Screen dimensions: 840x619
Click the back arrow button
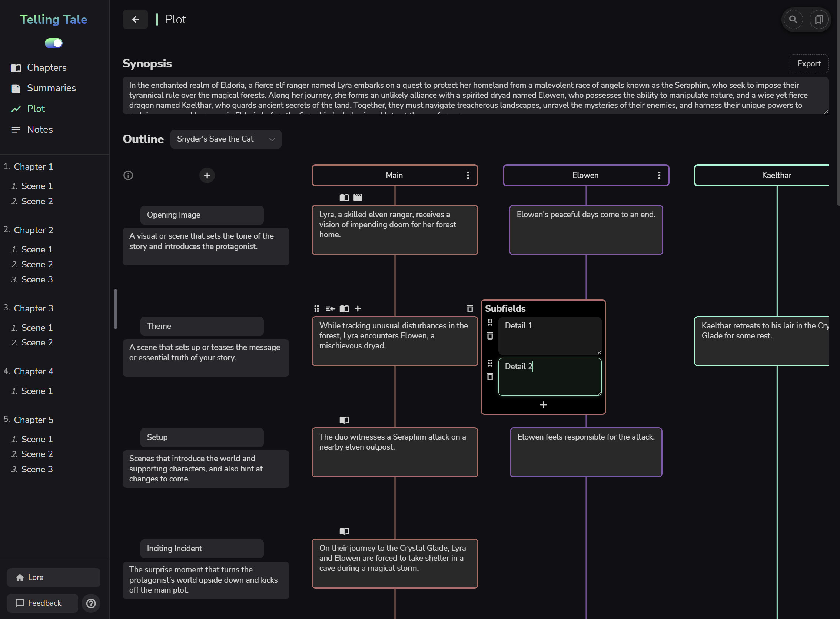(x=135, y=20)
